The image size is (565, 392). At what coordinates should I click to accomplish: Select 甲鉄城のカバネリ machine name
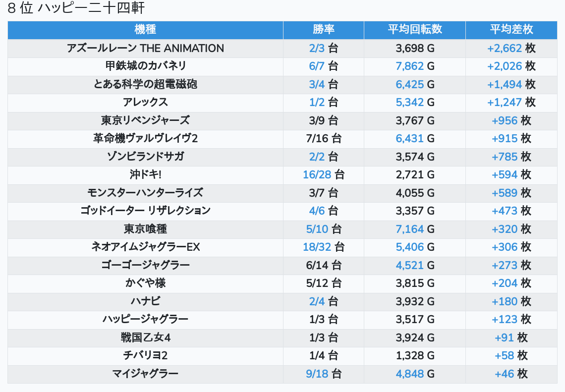coord(145,66)
